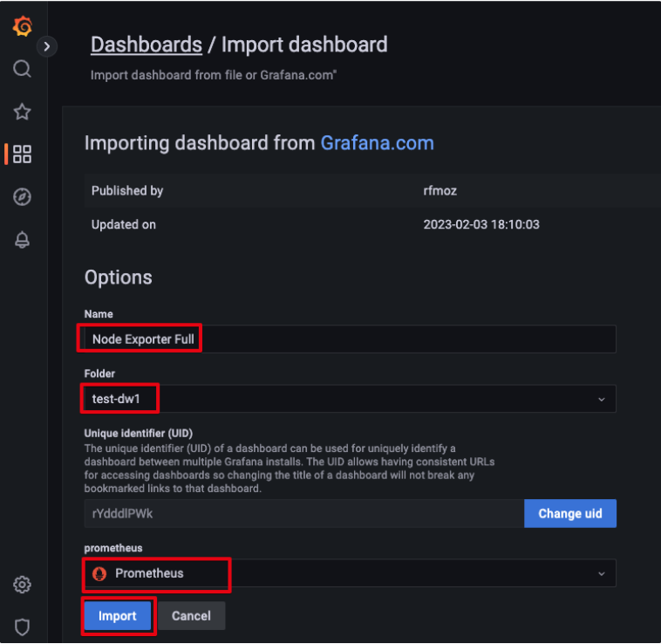Click the Import dashboard page title
661x644 pixels.
pos(304,45)
